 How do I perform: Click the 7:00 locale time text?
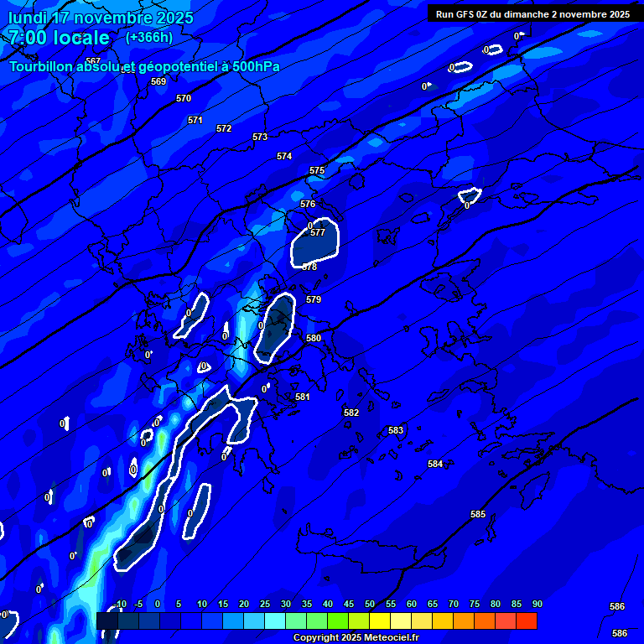(59, 38)
